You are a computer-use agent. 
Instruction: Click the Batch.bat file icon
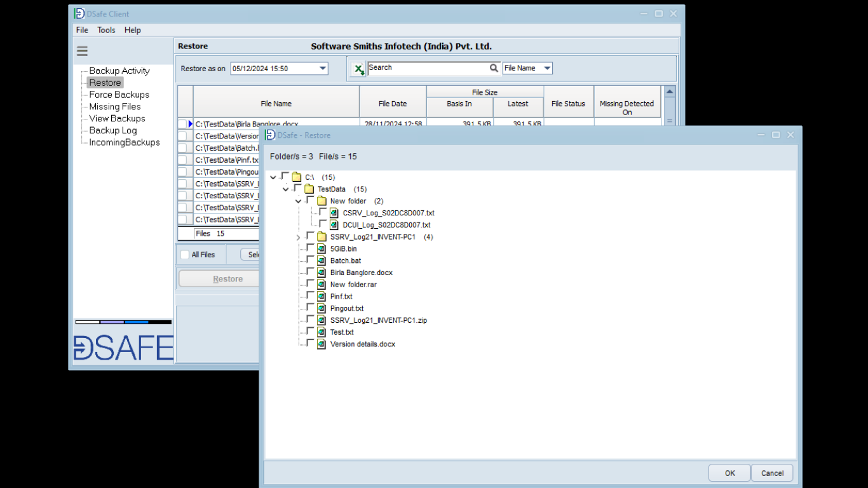(322, 261)
